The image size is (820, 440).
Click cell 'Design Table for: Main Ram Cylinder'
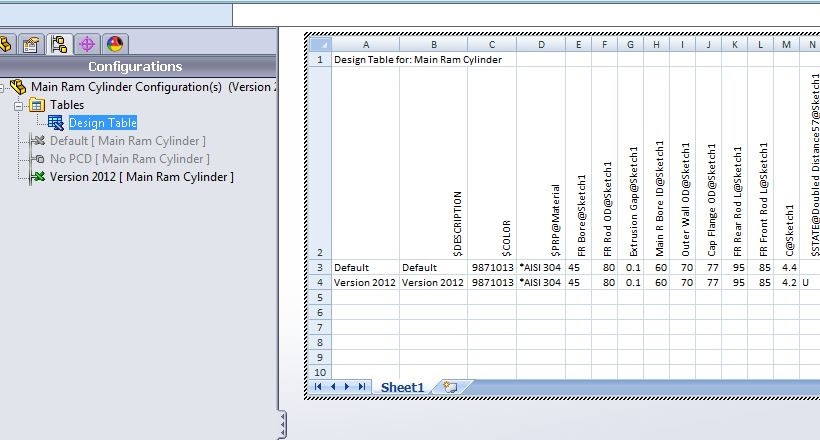418,59
